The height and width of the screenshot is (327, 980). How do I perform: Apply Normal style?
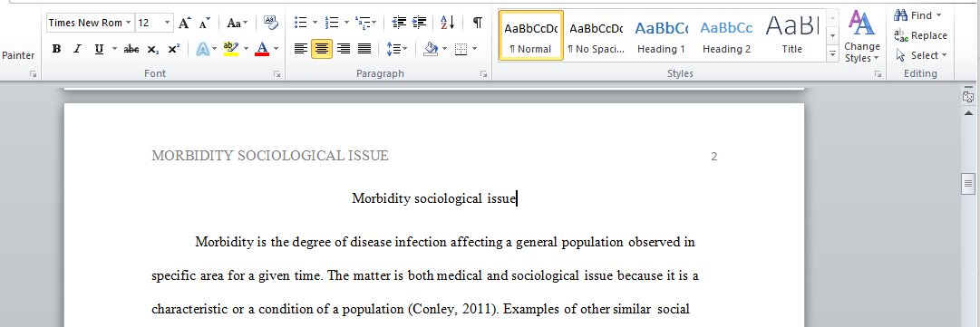[530, 35]
